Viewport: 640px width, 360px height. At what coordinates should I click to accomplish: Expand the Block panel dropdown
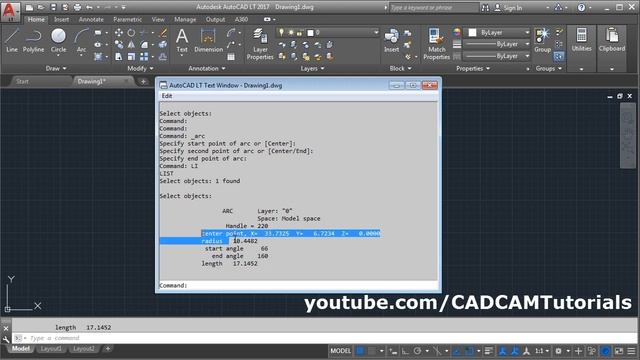[x=400, y=69]
